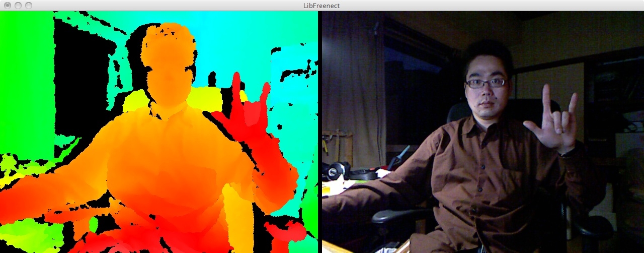
Task: Click the man's hair in the camera image
Action: (x=486, y=54)
